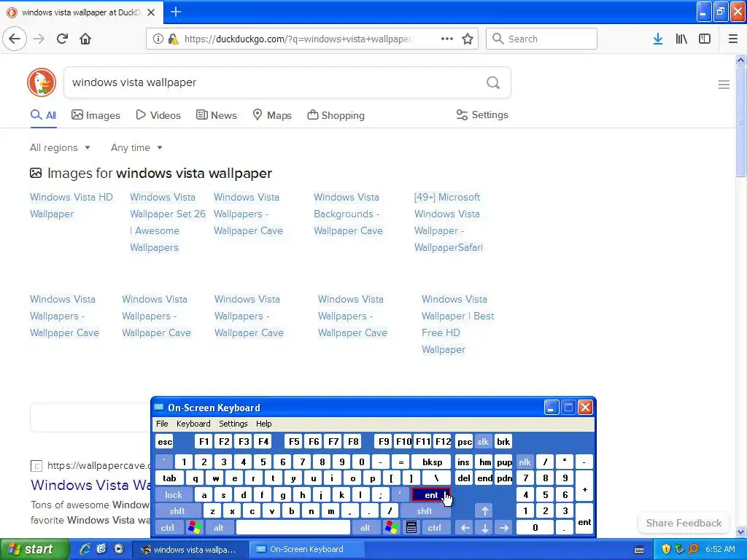
Task: Toggle the left alt key
Action: click(x=219, y=528)
